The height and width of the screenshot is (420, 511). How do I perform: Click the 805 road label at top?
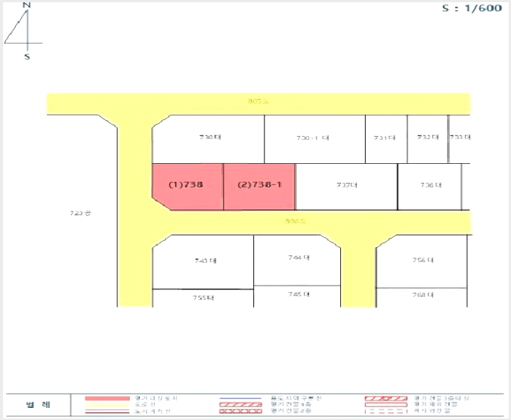pos(259,101)
